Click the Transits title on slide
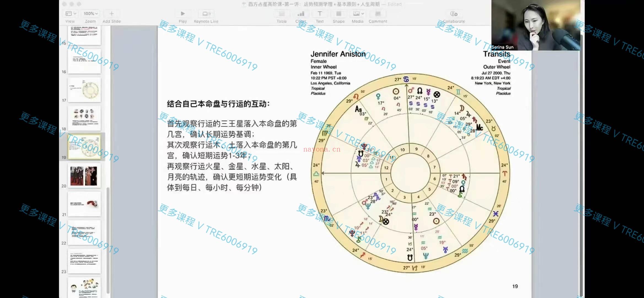The width and height of the screenshot is (644, 298). coord(497,54)
